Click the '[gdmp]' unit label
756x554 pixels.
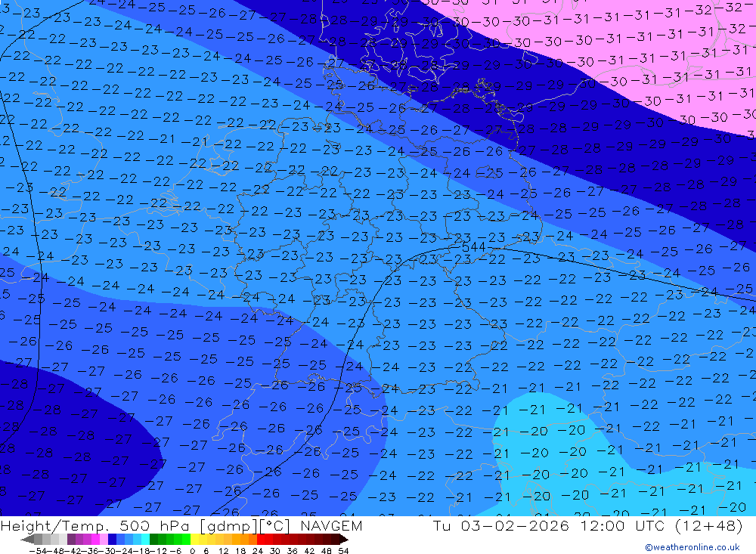228,525
